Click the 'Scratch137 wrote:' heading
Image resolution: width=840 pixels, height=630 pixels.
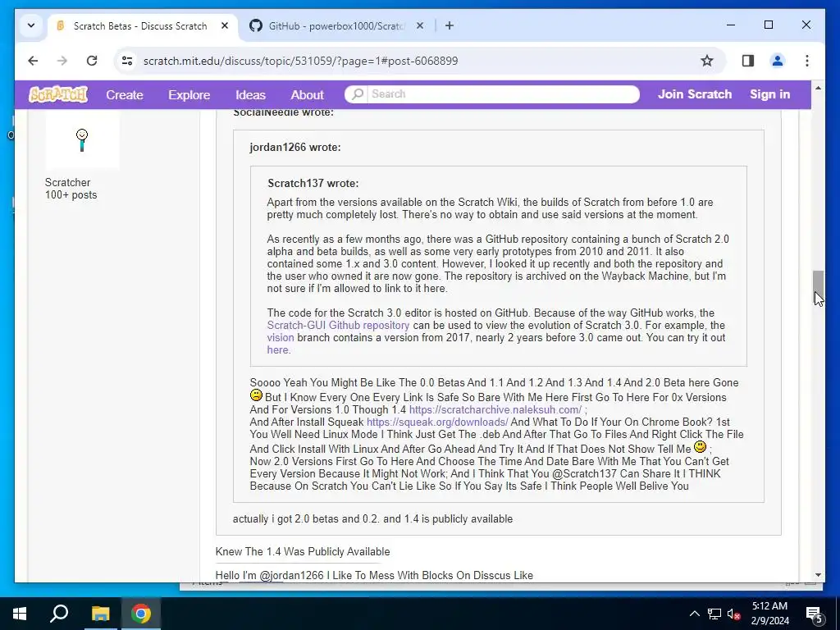(x=313, y=183)
